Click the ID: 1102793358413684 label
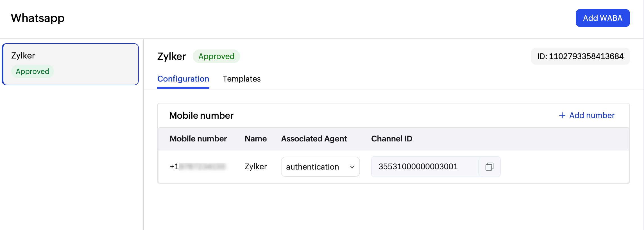This screenshot has width=644, height=230. pyautogui.click(x=580, y=56)
